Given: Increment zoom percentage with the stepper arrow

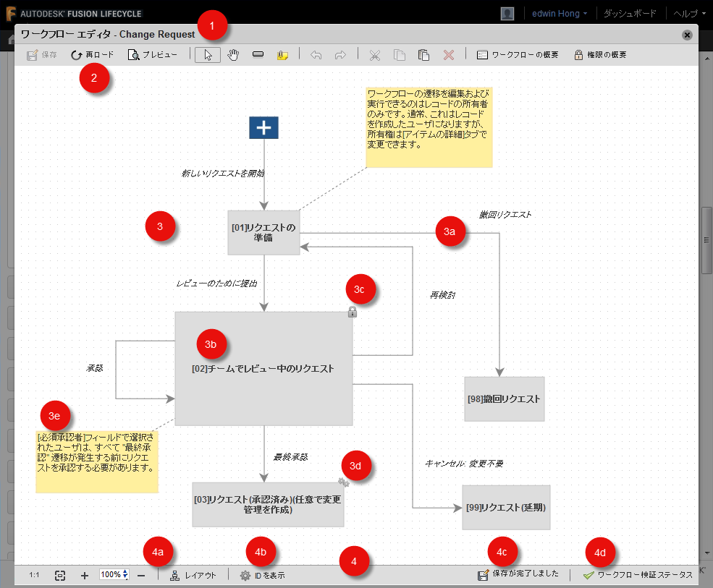Looking at the screenshot, I should (123, 572).
